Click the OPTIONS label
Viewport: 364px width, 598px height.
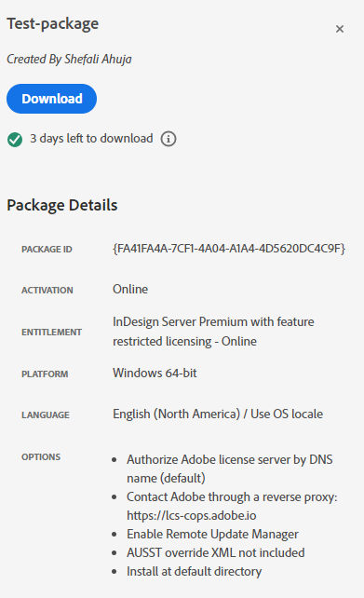41,457
